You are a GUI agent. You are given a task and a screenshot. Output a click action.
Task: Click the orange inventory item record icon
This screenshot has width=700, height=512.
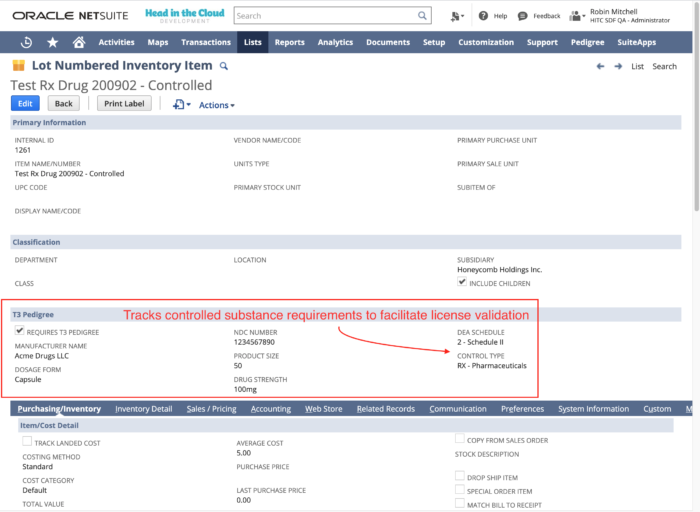click(x=19, y=66)
